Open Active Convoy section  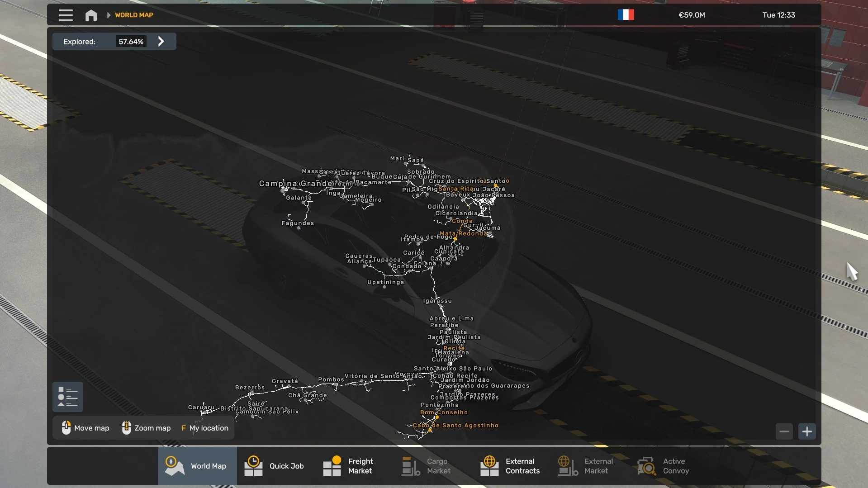664,466
